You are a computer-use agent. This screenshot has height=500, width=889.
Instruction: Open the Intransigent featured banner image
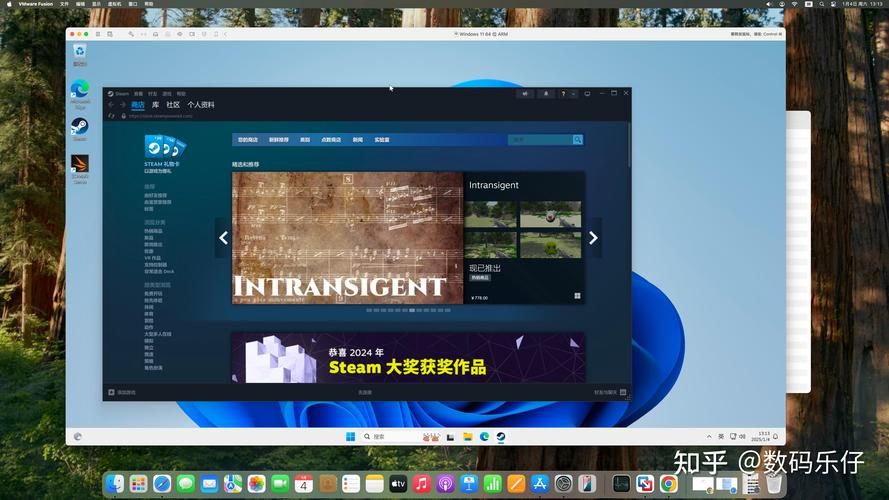coord(348,238)
